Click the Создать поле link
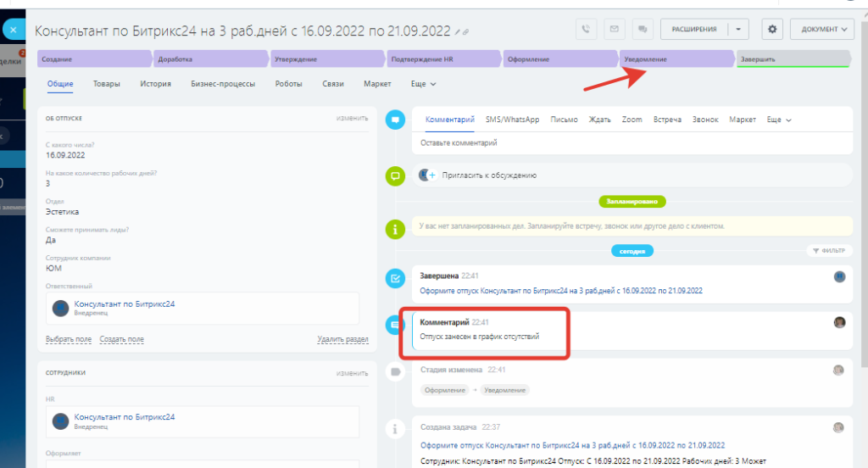Screen dimensions: 868x468 122,339
